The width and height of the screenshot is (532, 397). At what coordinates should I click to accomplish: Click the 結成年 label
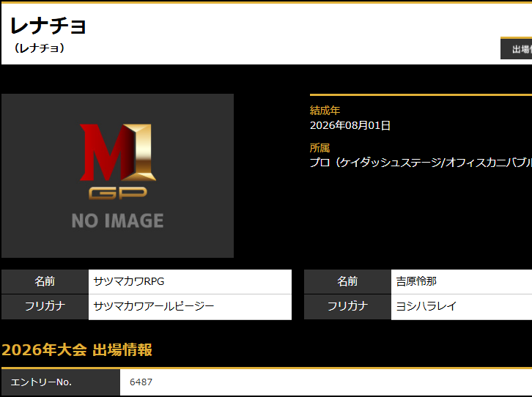coord(325,111)
